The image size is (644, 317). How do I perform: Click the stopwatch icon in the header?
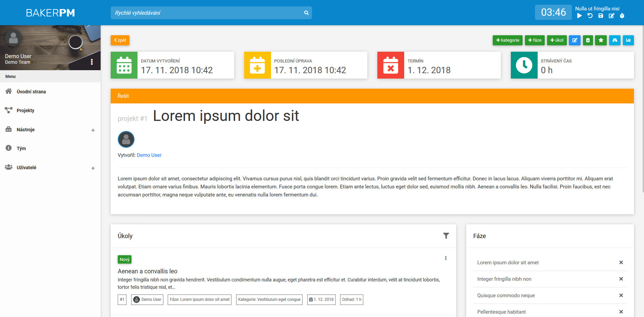pos(622,16)
